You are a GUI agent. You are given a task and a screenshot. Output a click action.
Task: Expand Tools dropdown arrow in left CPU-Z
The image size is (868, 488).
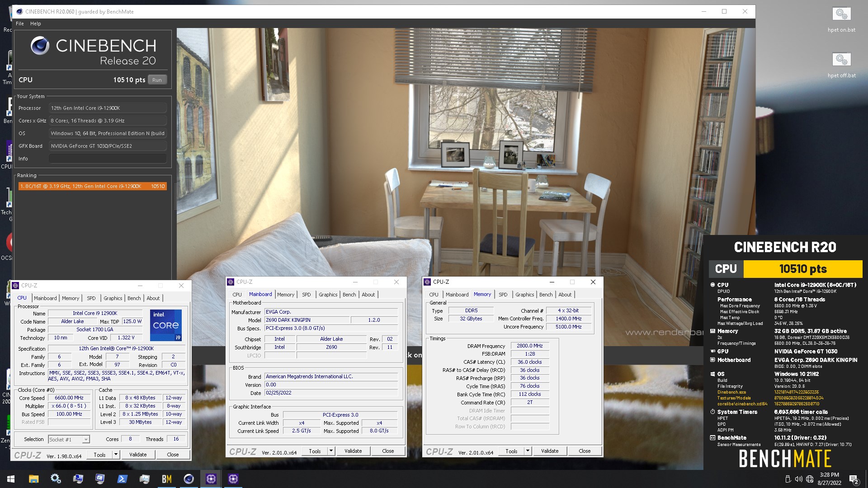point(116,455)
